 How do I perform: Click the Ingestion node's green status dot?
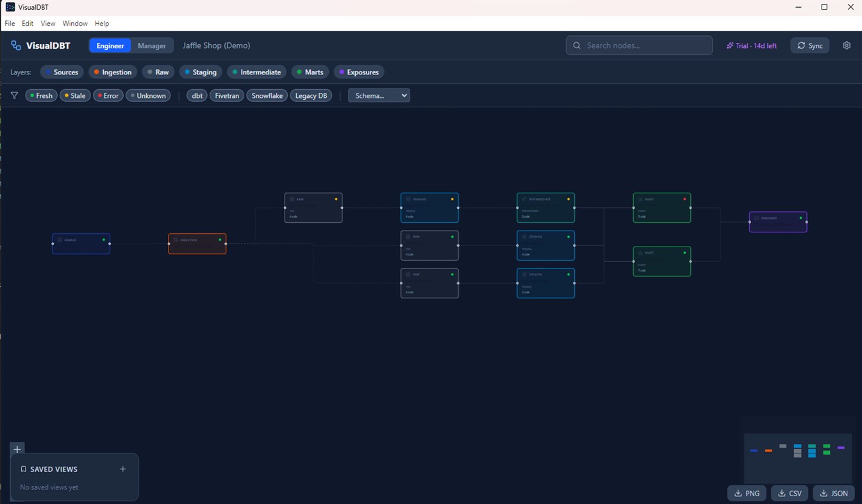click(220, 240)
